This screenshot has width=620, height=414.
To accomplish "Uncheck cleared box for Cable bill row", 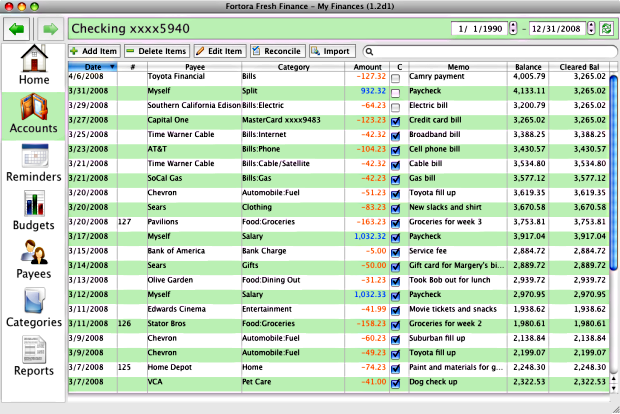I will [x=395, y=165].
